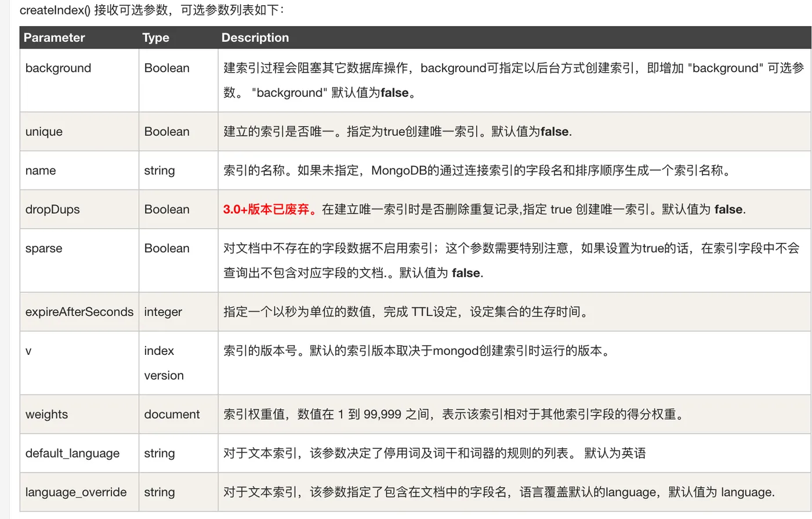Select the weights parameter cell

79,415
